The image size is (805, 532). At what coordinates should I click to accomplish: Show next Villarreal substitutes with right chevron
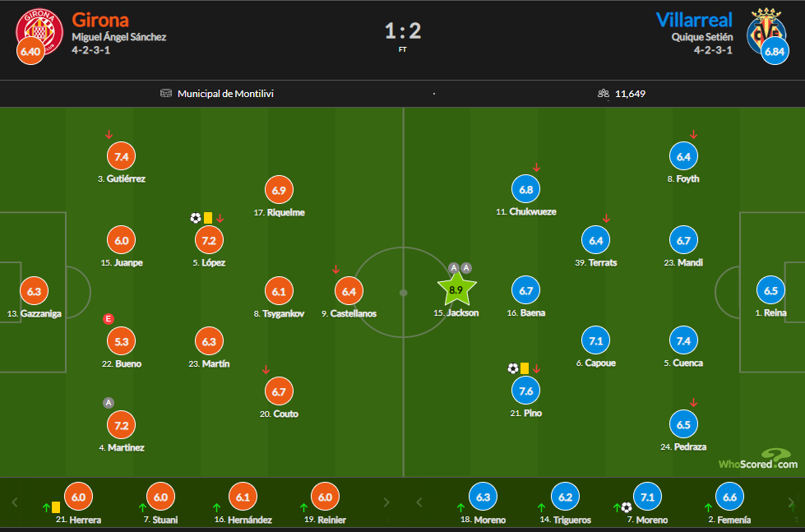790,502
